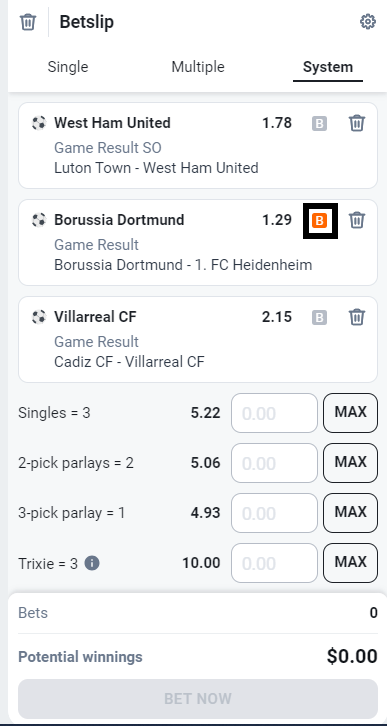The height and width of the screenshot is (726, 387).
Task: Open Trixie info tooltip icon
Action: pos(92,563)
